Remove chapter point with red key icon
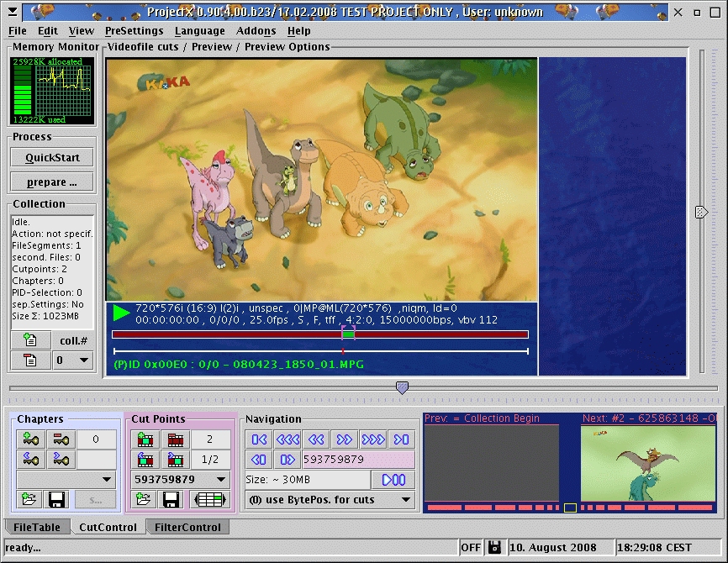The width and height of the screenshot is (728, 563). point(61,439)
